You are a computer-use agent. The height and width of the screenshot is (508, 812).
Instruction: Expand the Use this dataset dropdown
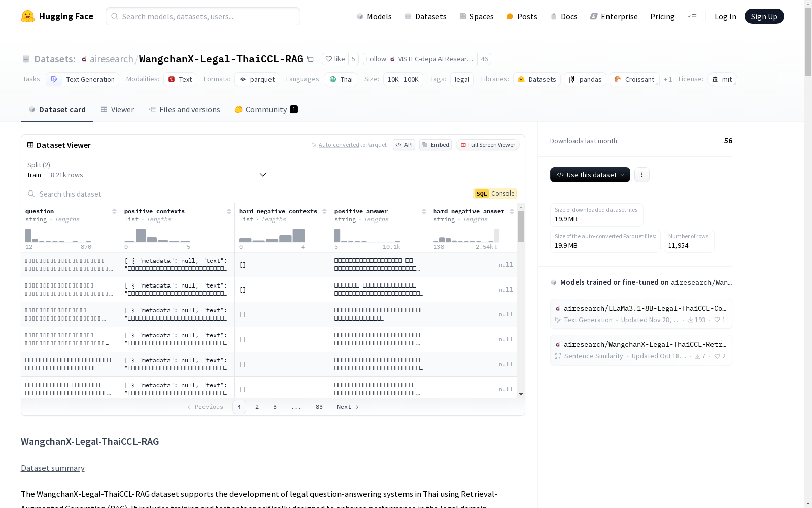click(x=590, y=175)
